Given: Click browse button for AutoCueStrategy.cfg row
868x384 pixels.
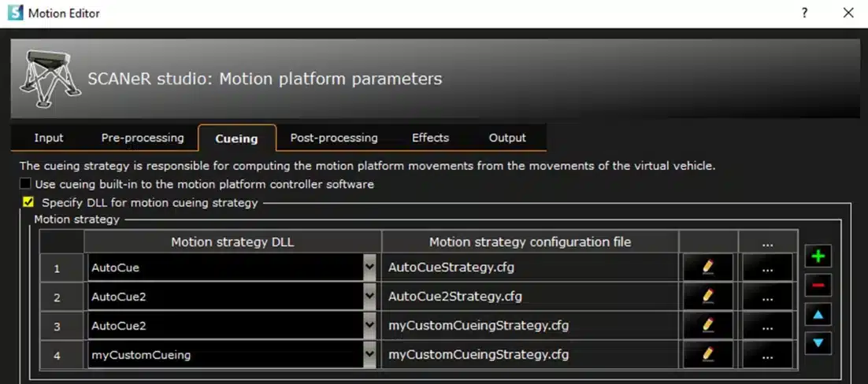Looking at the screenshot, I should coord(767,268).
